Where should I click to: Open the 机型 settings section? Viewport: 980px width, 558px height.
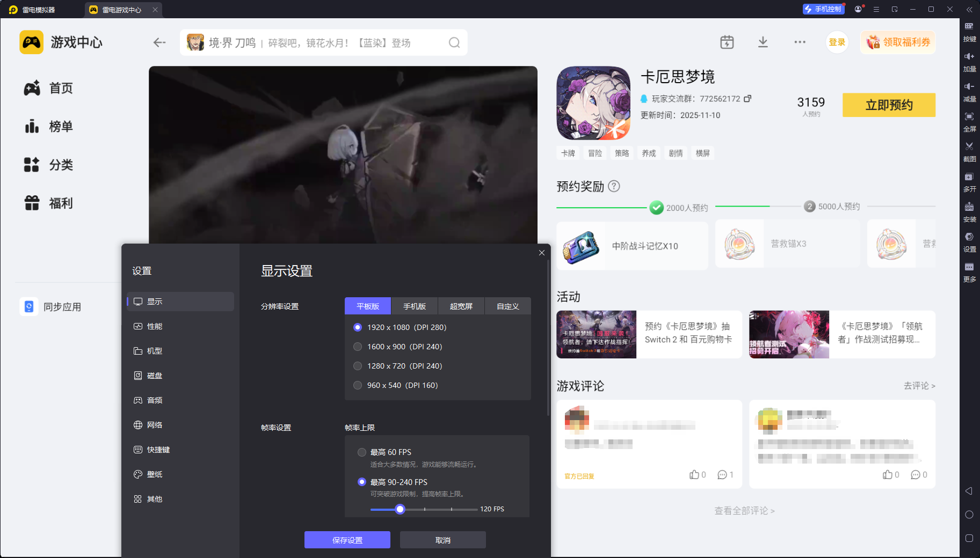pos(180,351)
